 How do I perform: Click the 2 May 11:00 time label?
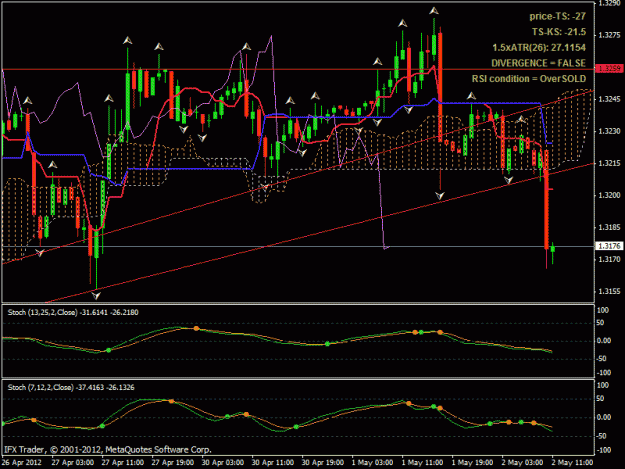572,463
